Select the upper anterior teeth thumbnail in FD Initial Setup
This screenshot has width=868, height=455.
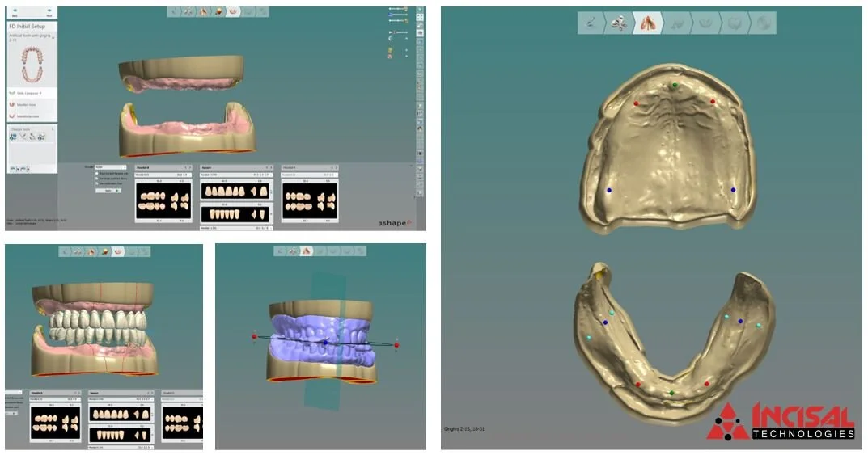(x=236, y=192)
